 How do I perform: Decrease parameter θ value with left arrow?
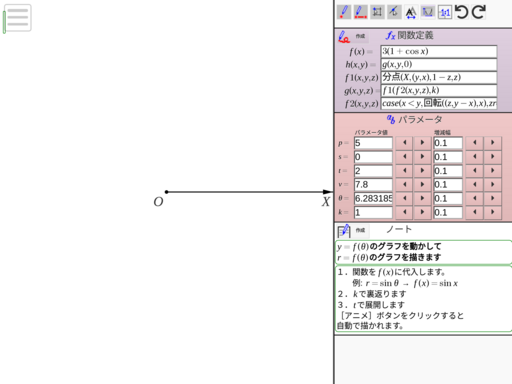coord(404,198)
